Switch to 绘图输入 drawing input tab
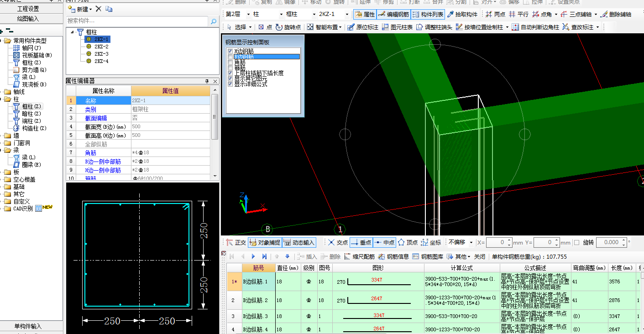The image size is (644, 334). [x=28, y=19]
